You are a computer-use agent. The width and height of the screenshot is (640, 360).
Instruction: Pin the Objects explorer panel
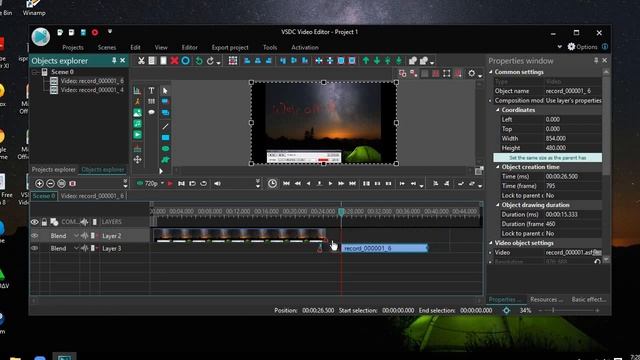pyautogui.click(x=114, y=60)
